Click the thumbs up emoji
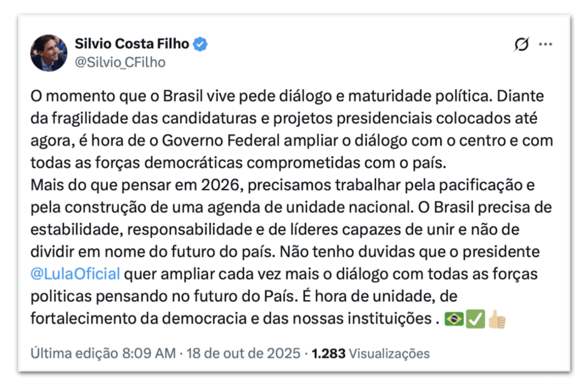The height and width of the screenshot is (388, 588). click(x=497, y=318)
